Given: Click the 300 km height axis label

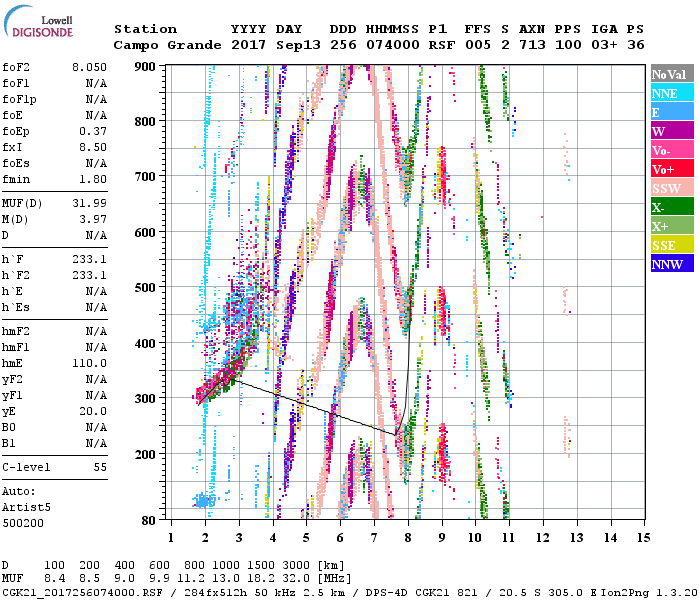Looking at the screenshot, I should coord(145,398).
